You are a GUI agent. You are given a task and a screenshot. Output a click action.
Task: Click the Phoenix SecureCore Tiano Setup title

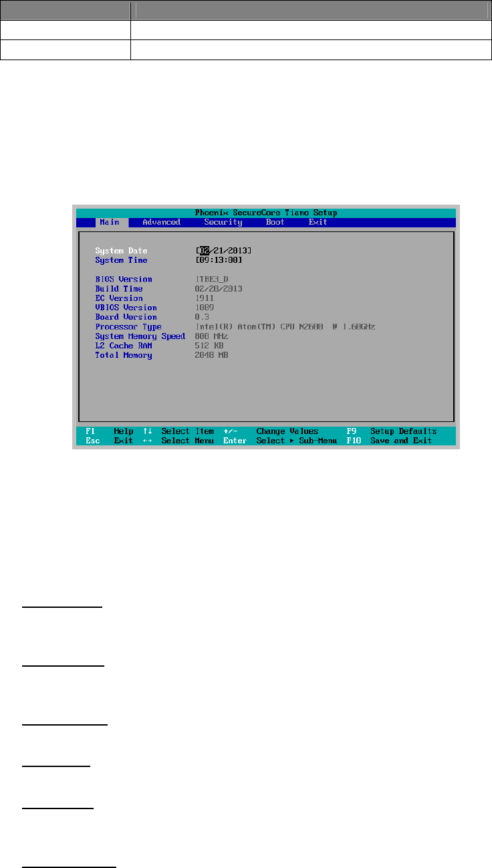(x=266, y=213)
